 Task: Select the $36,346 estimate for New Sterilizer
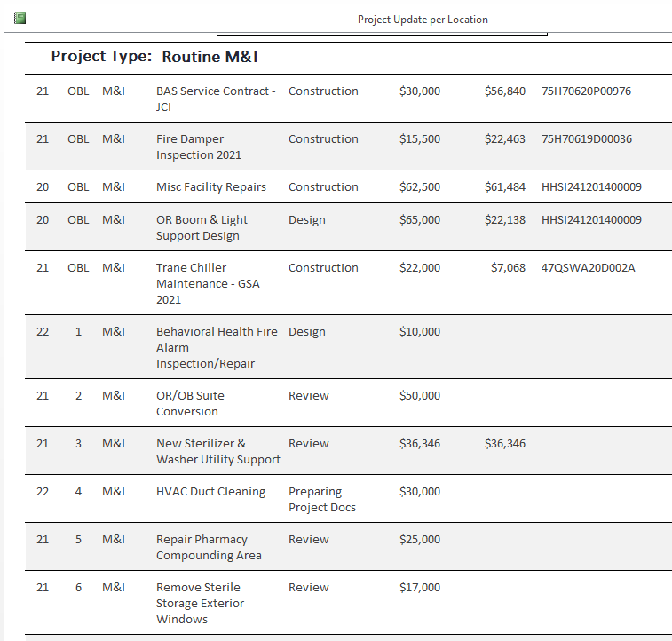pyautogui.click(x=420, y=444)
